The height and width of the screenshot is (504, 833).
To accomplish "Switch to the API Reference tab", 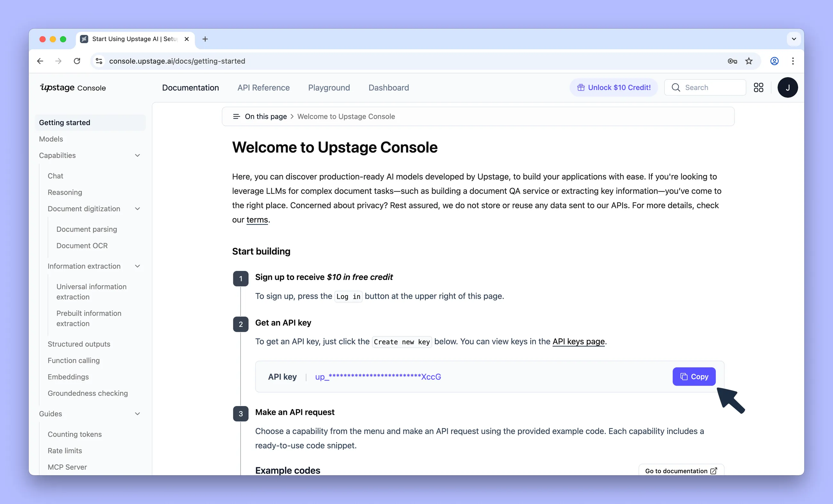I will coord(263,88).
